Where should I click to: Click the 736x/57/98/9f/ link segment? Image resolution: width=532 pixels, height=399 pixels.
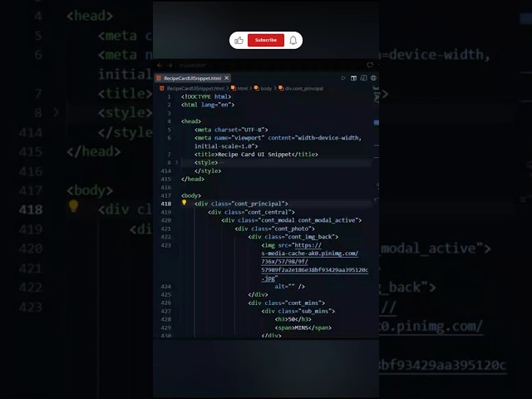click(x=284, y=262)
